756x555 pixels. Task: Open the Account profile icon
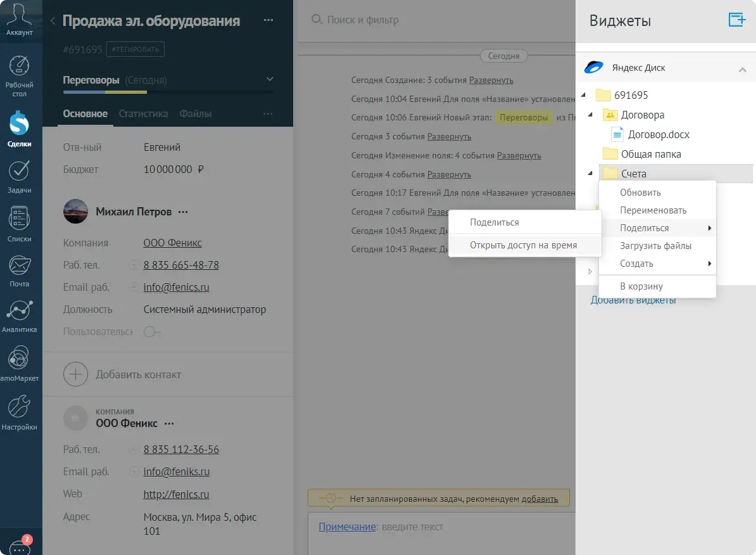coord(19,19)
